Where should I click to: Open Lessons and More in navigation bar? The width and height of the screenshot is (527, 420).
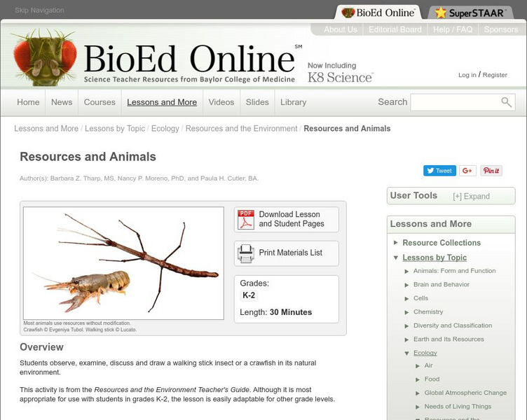(x=162, y=102)
